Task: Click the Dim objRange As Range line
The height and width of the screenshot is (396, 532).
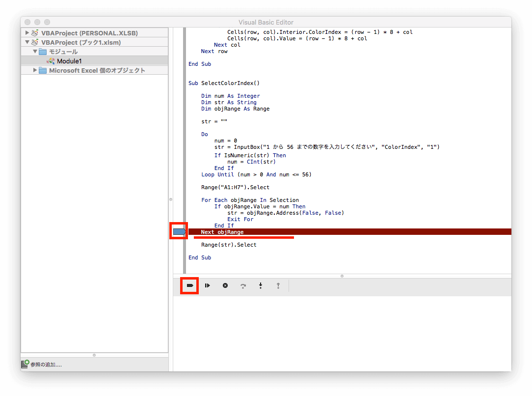Action: click(235, 109)
